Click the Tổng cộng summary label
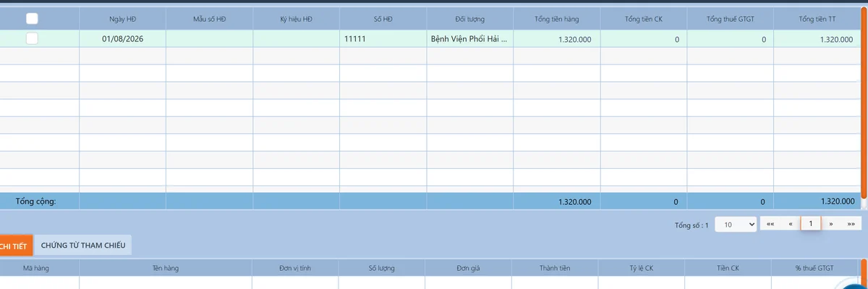This screenshot has width=868, height=289. (35, 201)
